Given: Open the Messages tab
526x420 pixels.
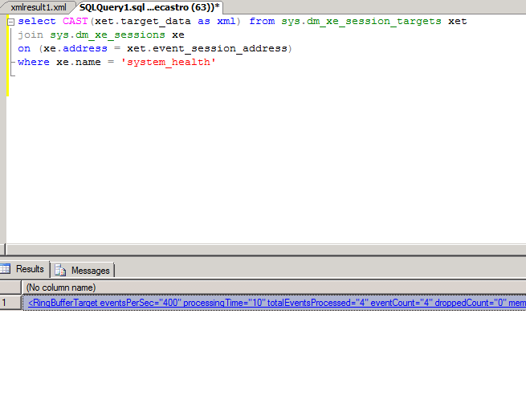Looking at the screenshot, I should (83, 271).
